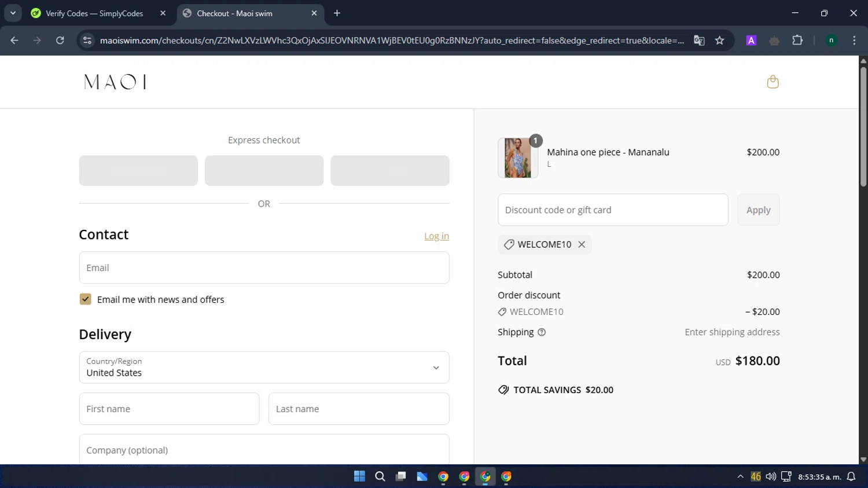Screen dimensions: 868x488
Task: Focus the Last name field
Action: click(359, 409)
